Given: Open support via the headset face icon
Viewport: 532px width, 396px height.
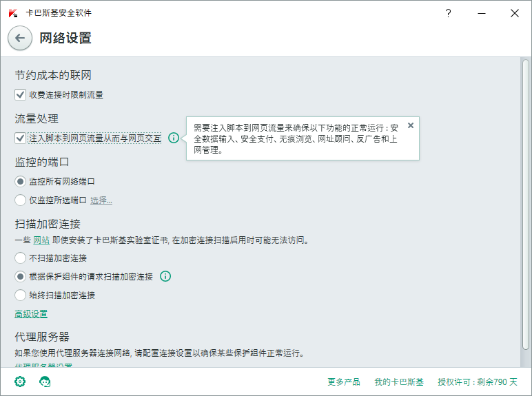Looking at the screenshot, I should coord(45,382).
